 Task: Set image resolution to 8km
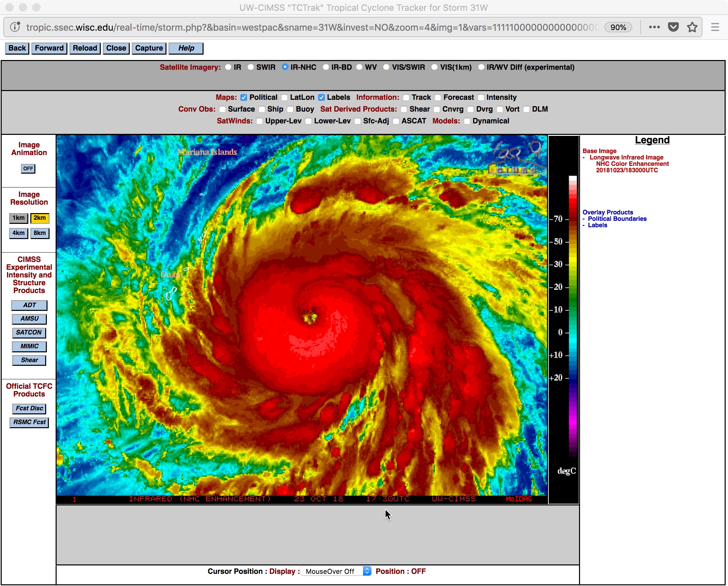(40, 233)
